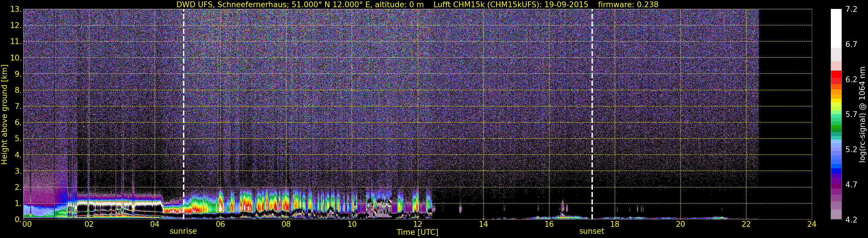
Task: Click the "sunset" label below the time axis
Action: click(592, 231)
